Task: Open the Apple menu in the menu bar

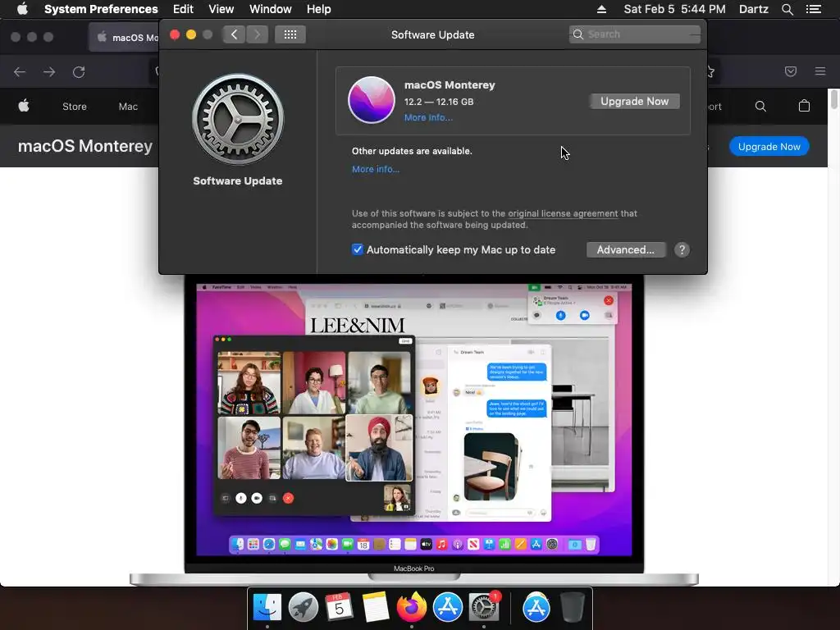Action: (x=22, y=9)
